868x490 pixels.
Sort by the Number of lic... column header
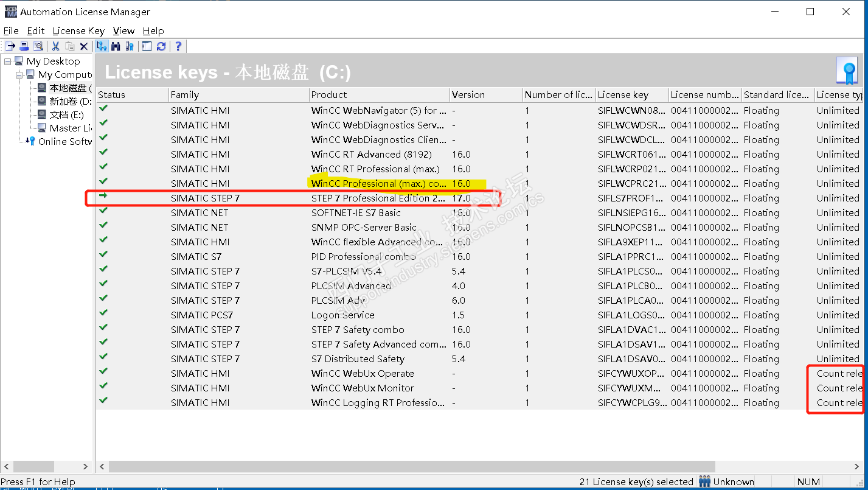point(560,94)
